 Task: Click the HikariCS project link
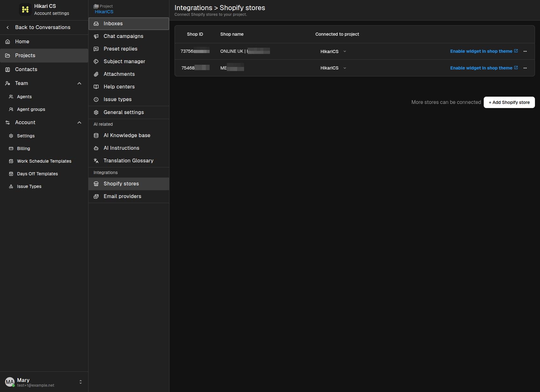point(104,12)
